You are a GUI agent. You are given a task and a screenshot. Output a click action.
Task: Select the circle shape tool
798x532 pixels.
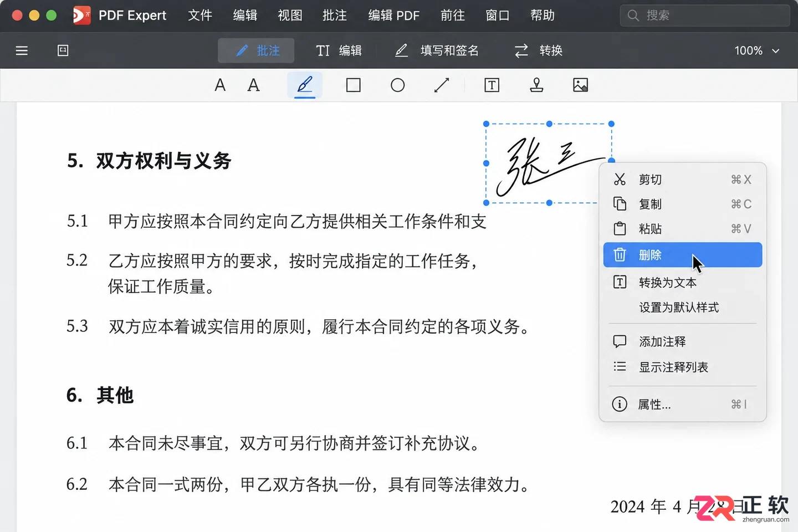point(397,85)
